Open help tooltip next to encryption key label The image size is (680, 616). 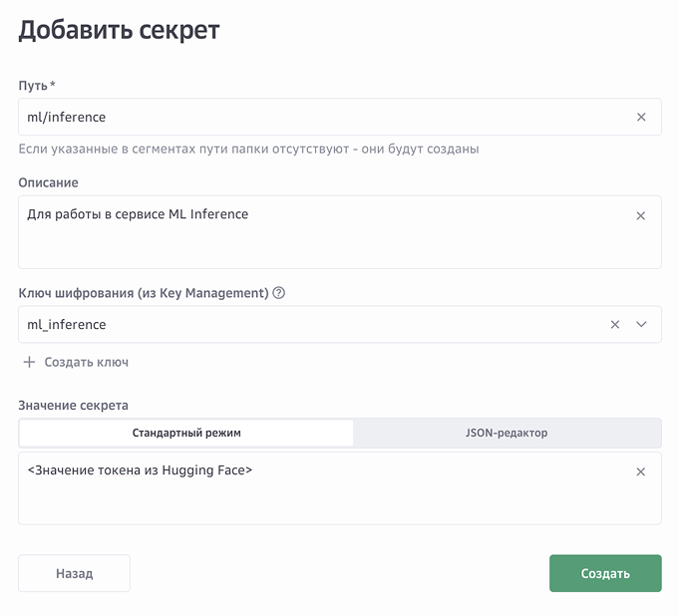point(279,293)
